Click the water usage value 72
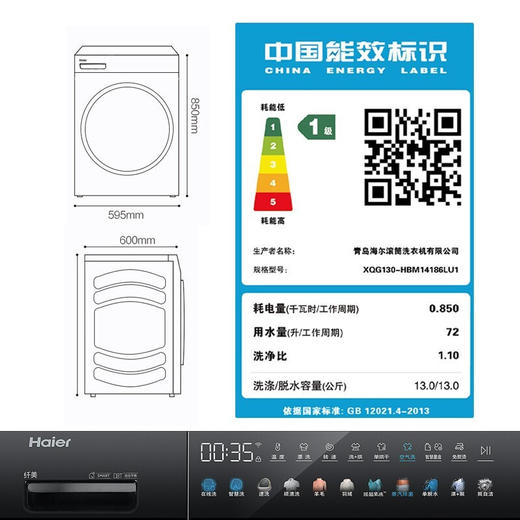Viewport: 520px width, 520px height. click(x=452, y=332)
